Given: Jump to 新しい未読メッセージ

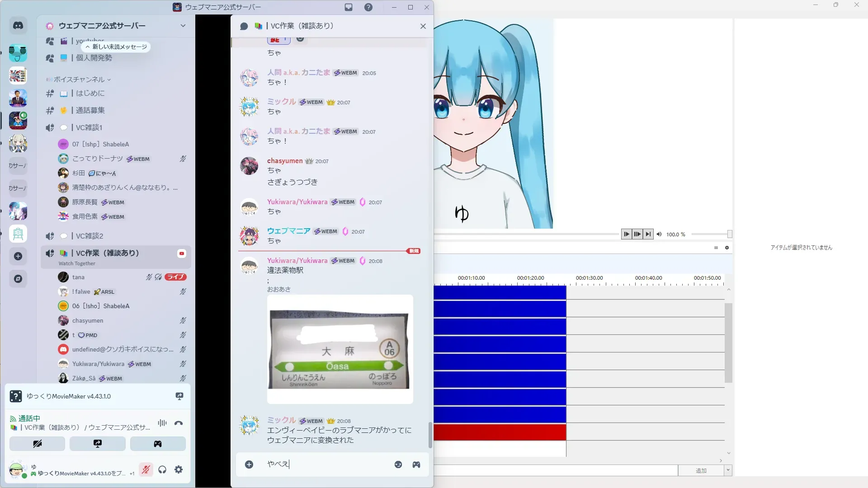Looking at the screenshot, I should tap(116, 47).
